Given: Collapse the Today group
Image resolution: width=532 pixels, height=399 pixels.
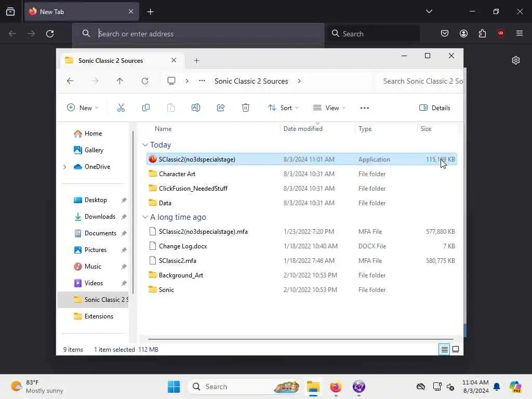Looking at the screenshot, I should [145, 145].
